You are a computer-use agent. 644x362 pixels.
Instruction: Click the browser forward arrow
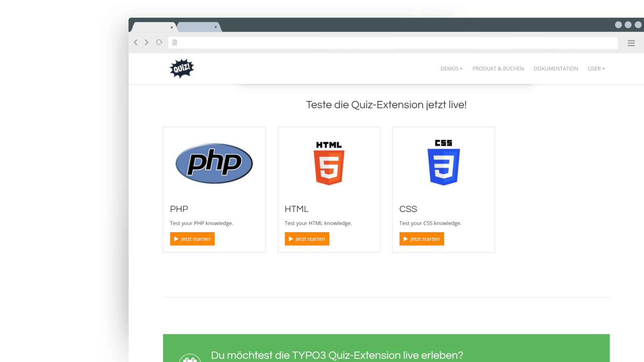(x=147, y=42)
